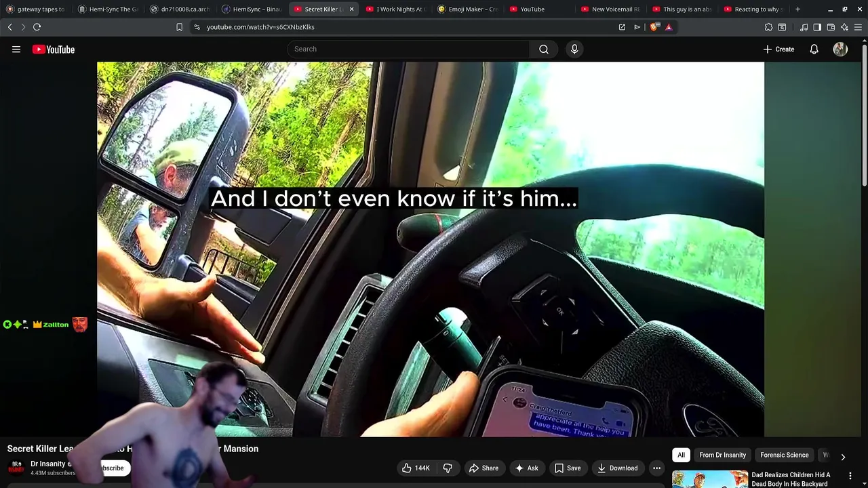Select 'Forensic Science' filter chip
This screenshot has height=488, width=868.
tap(784, 455)
